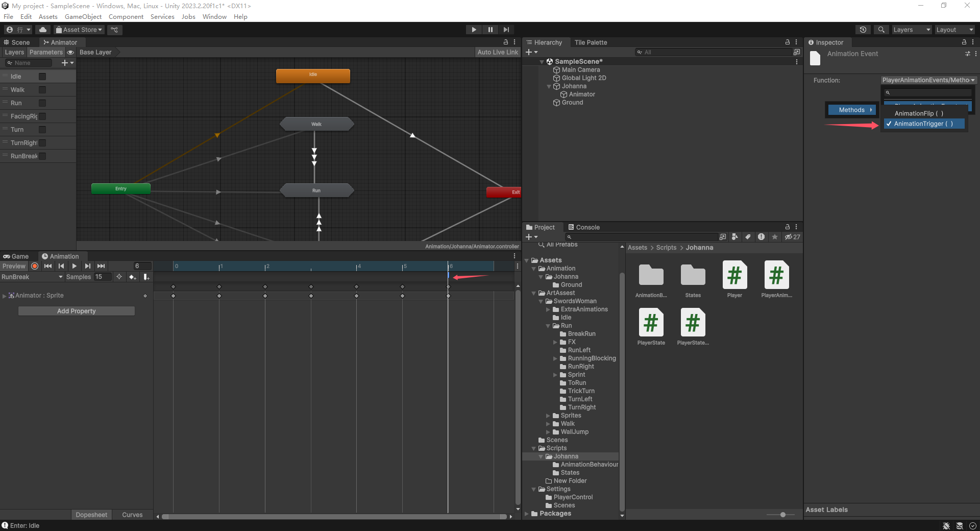Click the Add Property button
980x531 pixels.
coord(77,311)
